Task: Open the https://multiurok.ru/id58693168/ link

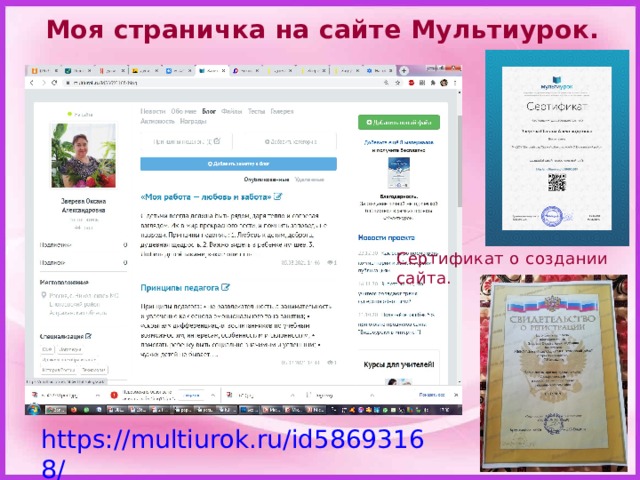Action: tap(233, 453)
